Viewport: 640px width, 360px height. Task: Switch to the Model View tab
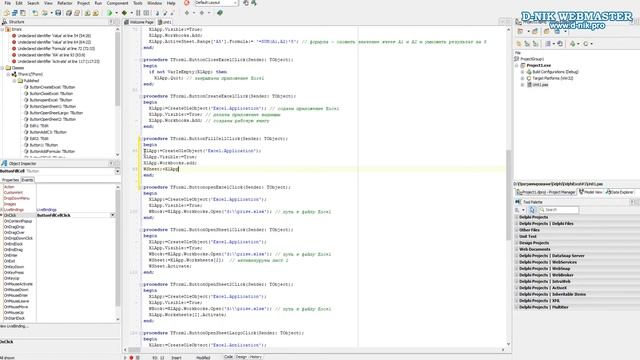coord(591,192)
